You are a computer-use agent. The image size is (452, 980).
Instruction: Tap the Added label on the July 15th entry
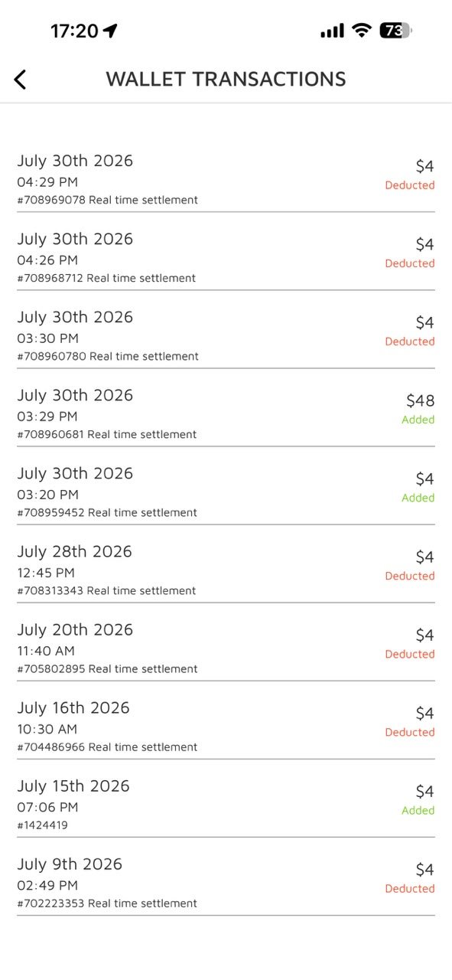tap(418, 811)
